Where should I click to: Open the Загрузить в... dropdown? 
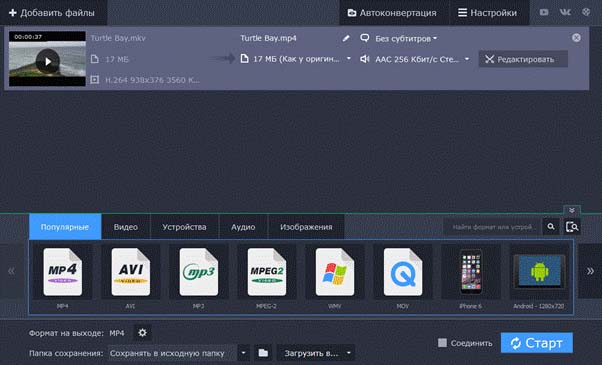pos(316,353)
